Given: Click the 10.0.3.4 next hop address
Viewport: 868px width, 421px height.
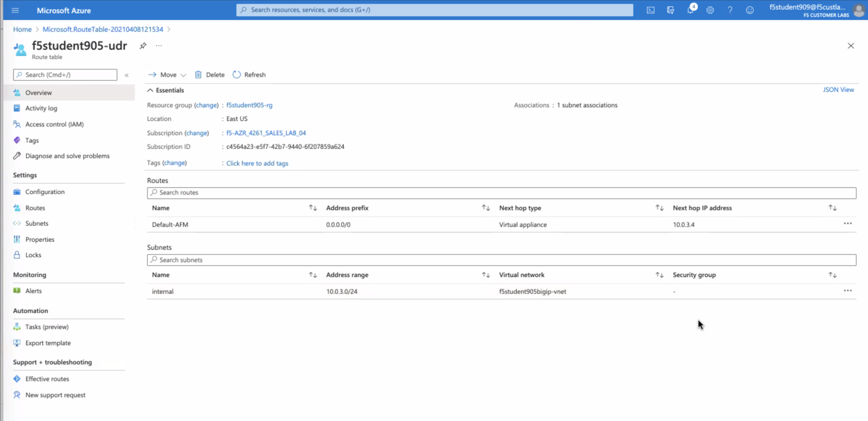Looking at the screenshot, I should point(684,224).
